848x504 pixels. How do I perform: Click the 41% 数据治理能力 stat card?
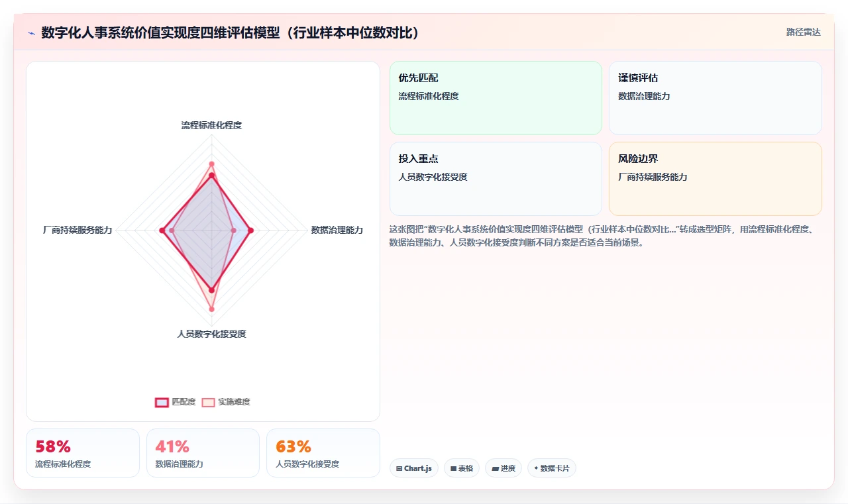point(203,453)
